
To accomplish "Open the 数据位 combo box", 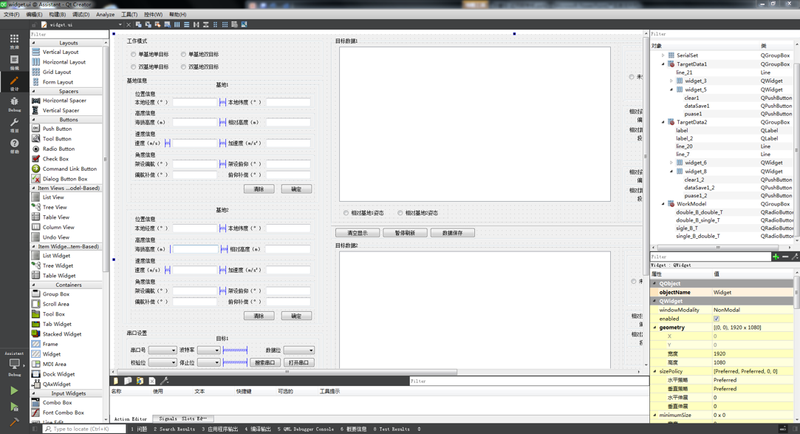I will [299, 350].
